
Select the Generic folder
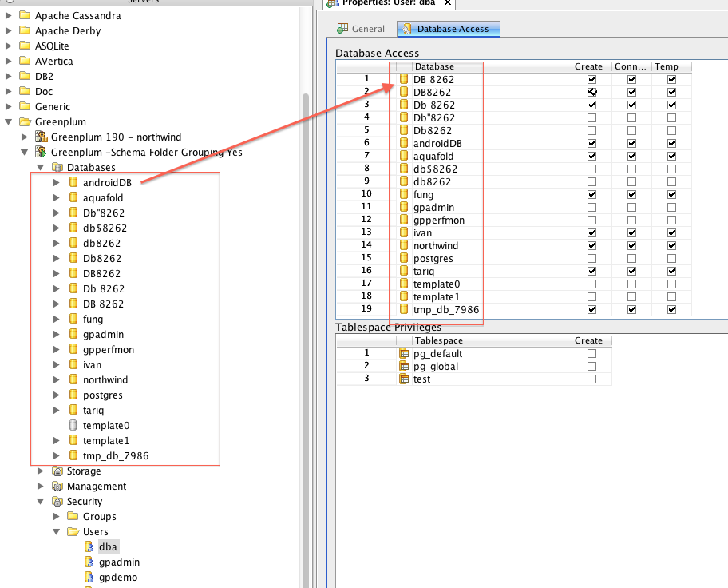(53, 106)
